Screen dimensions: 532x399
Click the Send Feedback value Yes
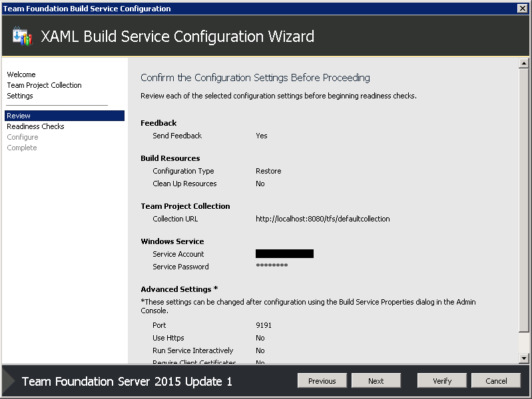[261, 136]
